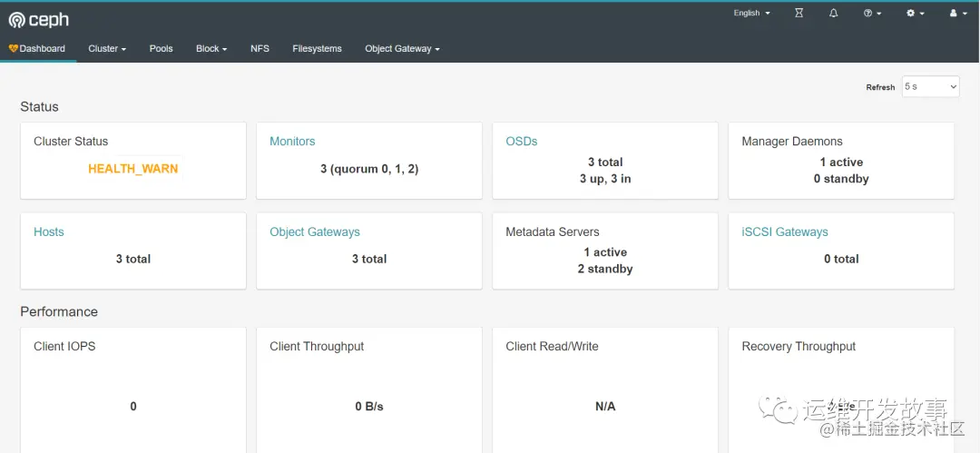Click the '1 active' manager daemons value
The width and height of the screenshot is (980, 453).
pyautogui.click(x=841, y=162)
